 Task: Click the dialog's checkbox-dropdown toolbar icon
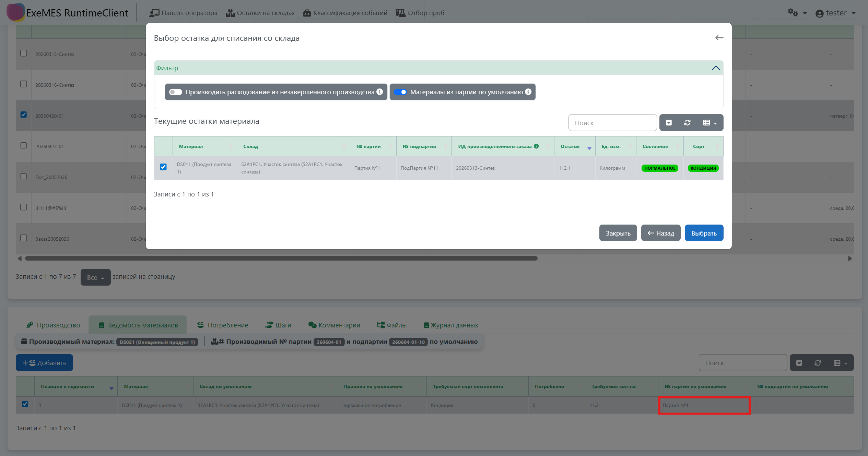click(669, 123)
